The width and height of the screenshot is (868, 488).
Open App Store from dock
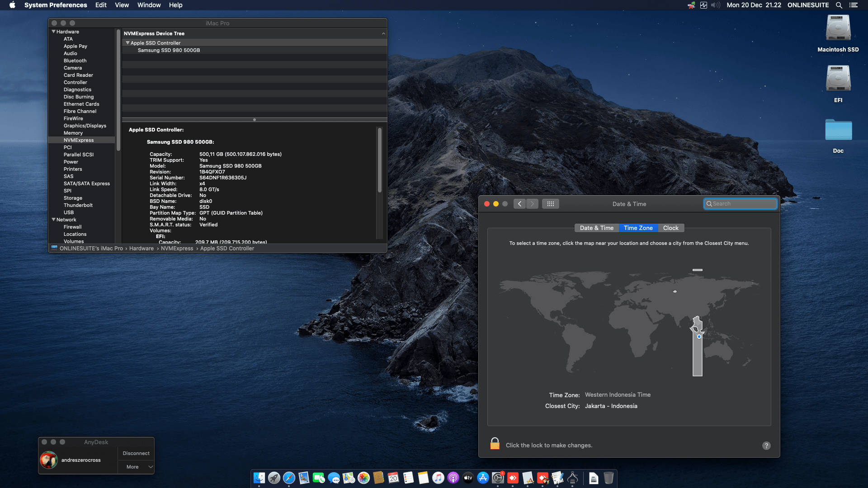(x=483, y=478)
